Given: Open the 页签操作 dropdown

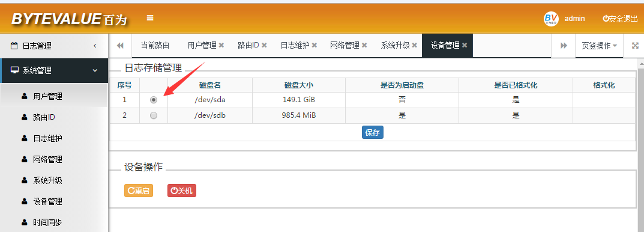Looking at the screenshot, I should [x=599, y=46].
